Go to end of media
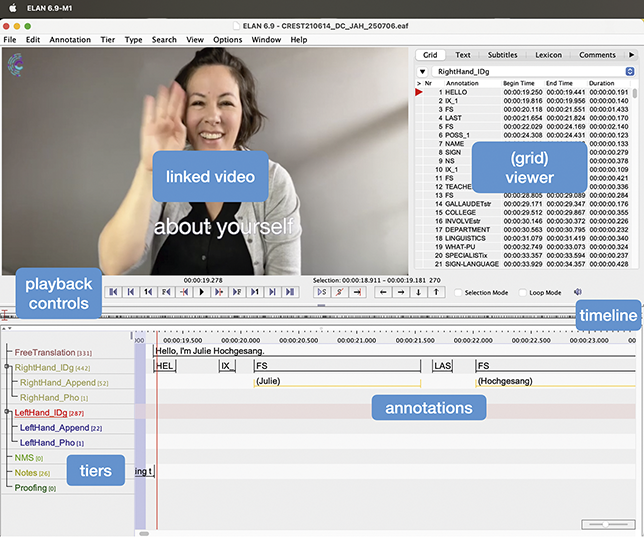The image size is (644, 537). coord(290,292)
